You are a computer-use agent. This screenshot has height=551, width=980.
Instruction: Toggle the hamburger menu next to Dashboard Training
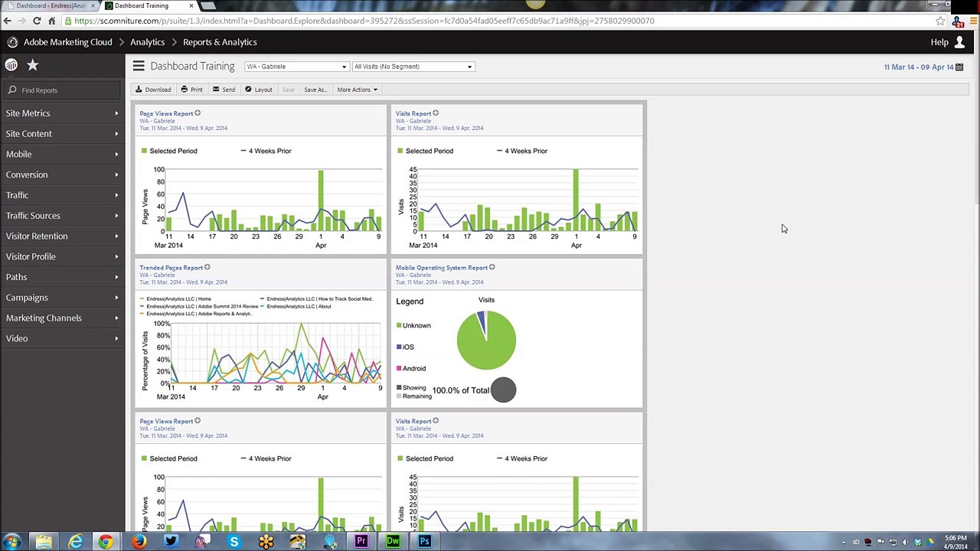[138, 67]
